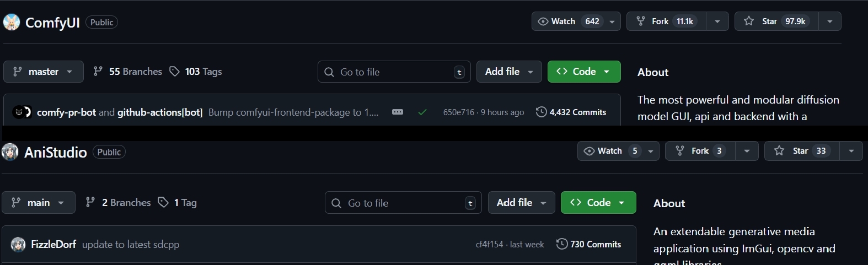Open the comfy-pr-bot author link

tap(66, 112)
